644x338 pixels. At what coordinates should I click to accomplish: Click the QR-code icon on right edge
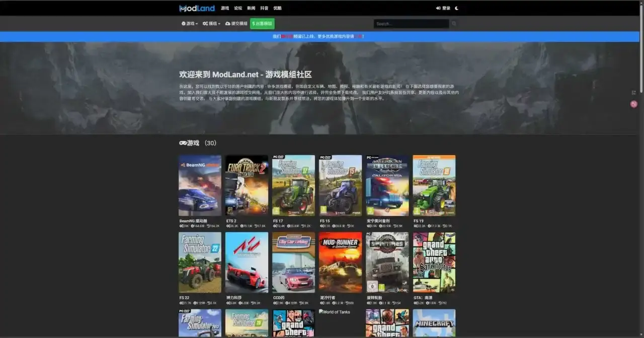point(634,93)
